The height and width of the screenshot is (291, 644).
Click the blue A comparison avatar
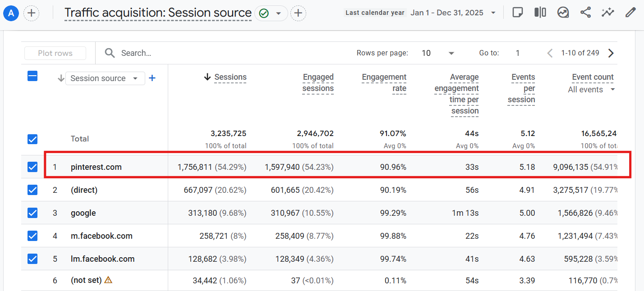click(x=11, y=13)
